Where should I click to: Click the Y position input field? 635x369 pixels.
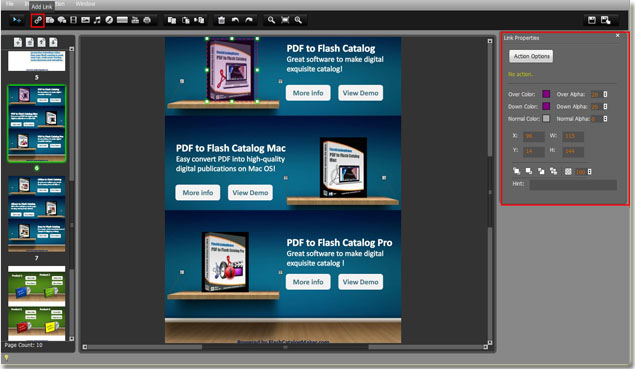click(x=533, y=151)
